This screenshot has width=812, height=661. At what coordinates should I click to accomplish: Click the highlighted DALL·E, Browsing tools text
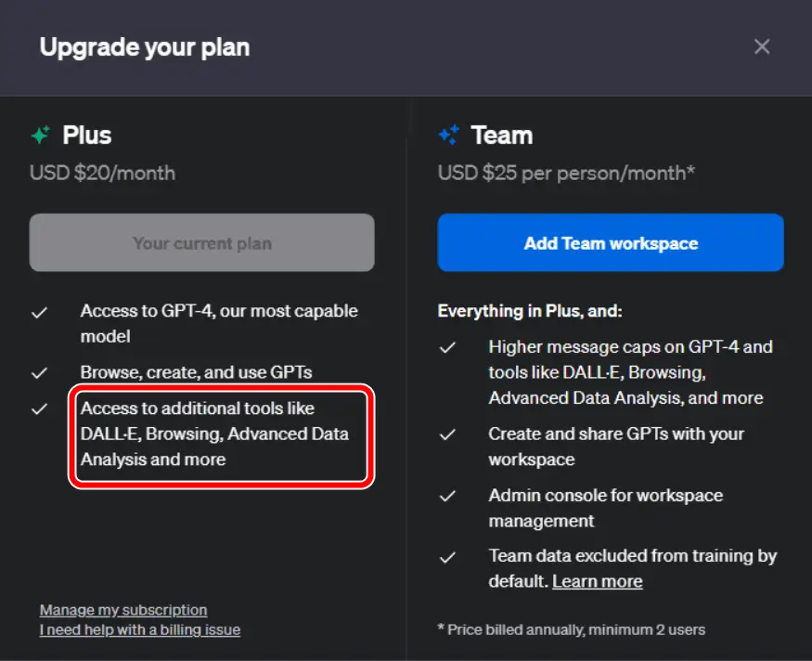[x=214, y=434]
